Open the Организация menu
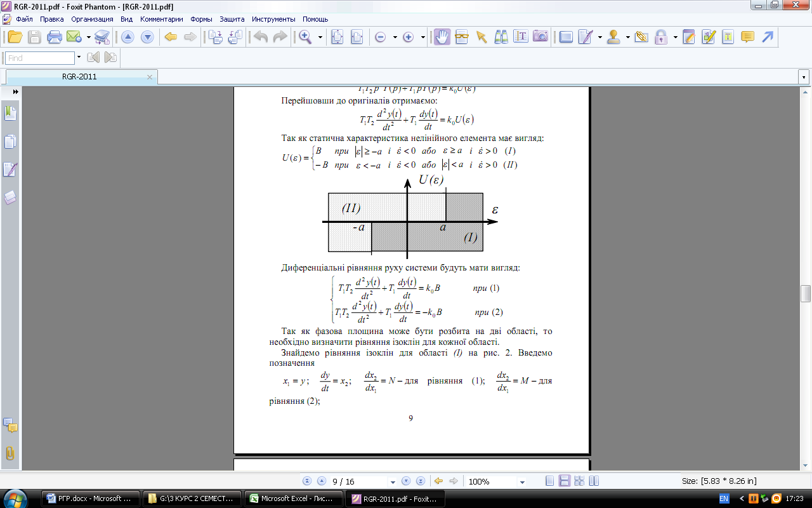The height and width of the screenshot is (508, 812). (92, 19)
